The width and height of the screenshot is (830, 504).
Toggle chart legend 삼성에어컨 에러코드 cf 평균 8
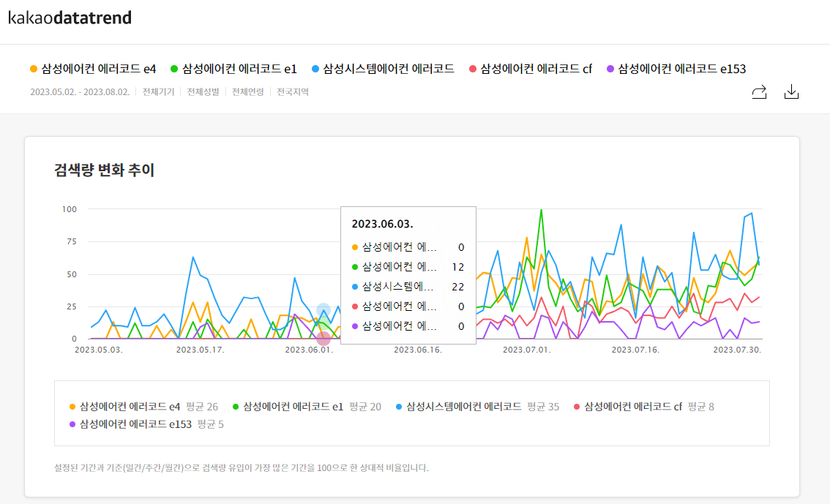point(644,407)
